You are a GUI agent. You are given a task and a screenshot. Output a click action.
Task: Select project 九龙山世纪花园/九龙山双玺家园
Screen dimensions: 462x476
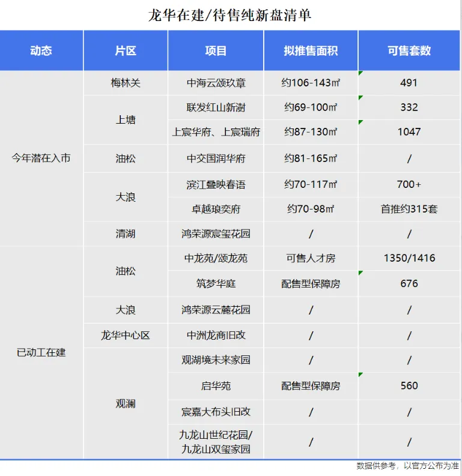(x=216, y=442)
